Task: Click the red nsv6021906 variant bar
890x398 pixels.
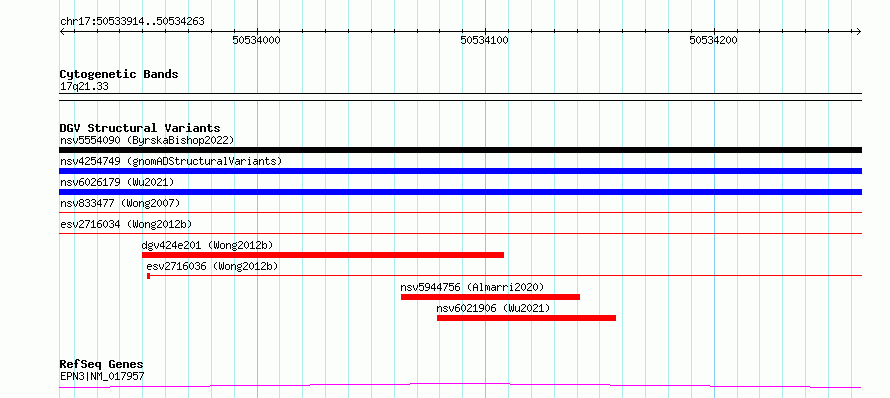Action: click(526, 318)
